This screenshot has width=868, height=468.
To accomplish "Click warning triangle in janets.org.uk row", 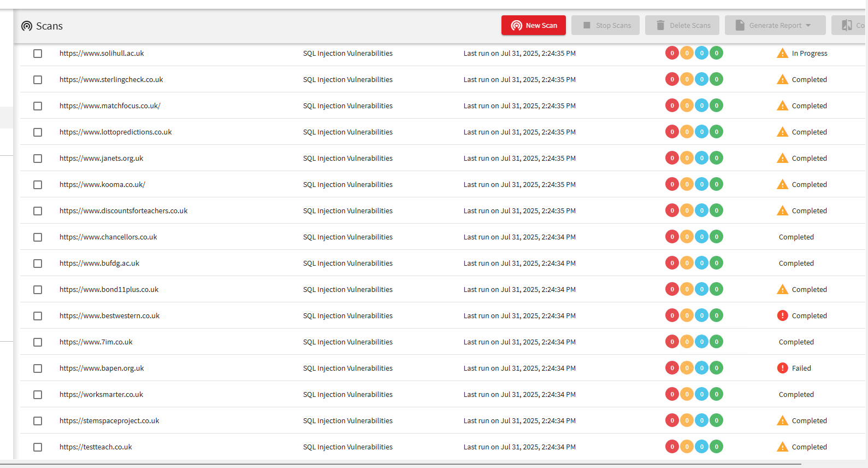I will 782,158.
